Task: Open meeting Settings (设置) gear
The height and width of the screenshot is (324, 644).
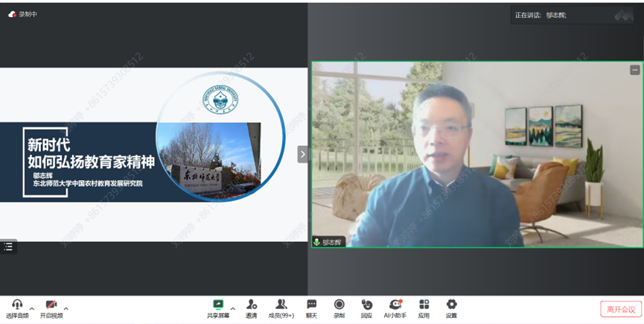Action: [451, 305]
